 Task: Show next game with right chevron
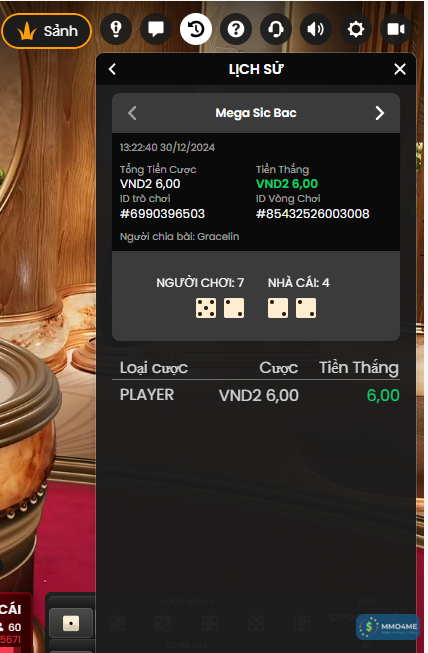pos(379,113)
